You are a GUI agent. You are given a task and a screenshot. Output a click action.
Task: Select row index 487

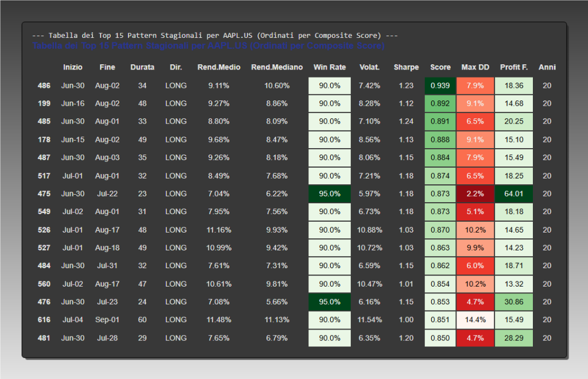(44, 157)
